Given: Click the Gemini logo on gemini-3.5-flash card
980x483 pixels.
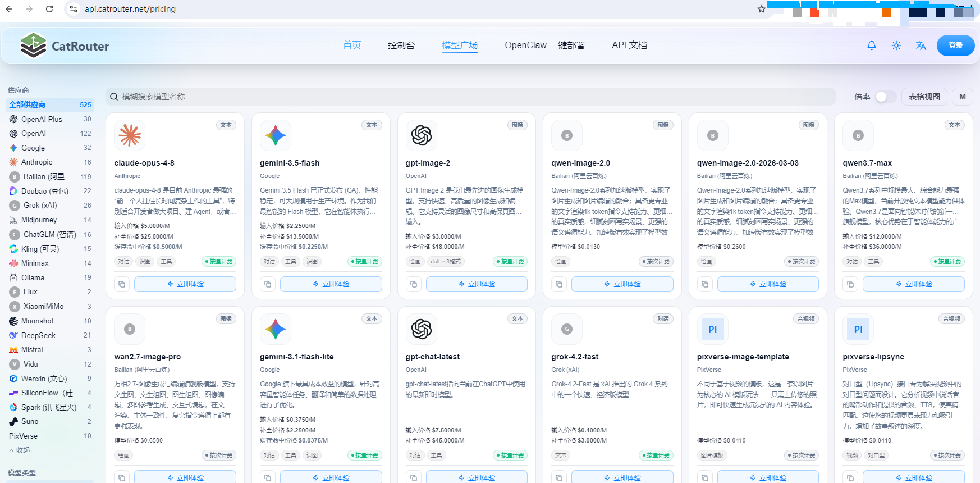Looking at the screenshot, I should click(276, 135).
